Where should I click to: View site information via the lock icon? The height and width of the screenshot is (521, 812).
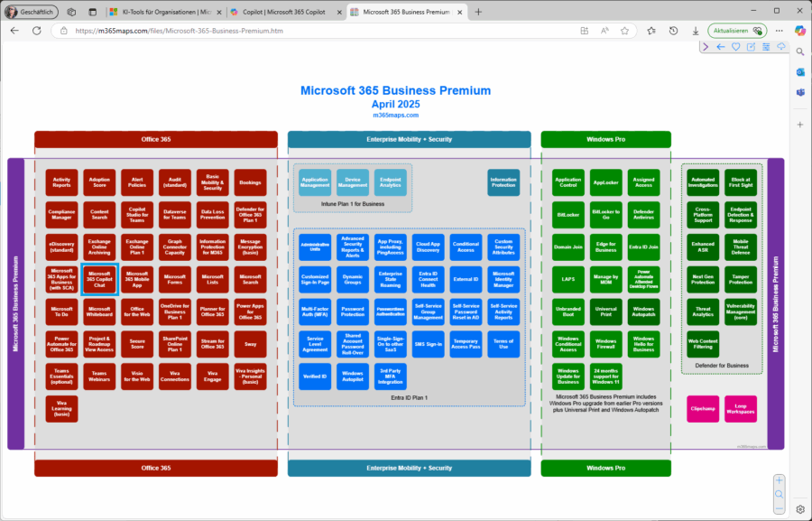pos(64,31)
